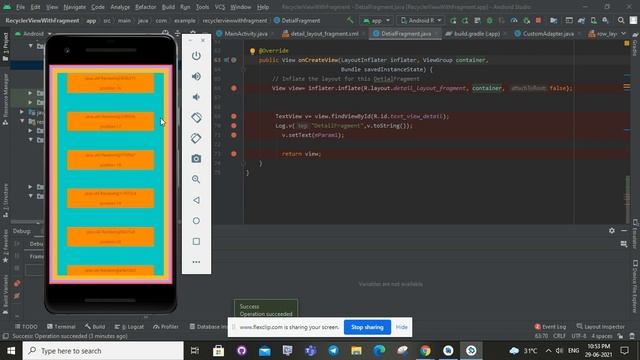Click the View Breakpoints red icon
Screen dimensions: 640x360
click(x=17, y=283)
